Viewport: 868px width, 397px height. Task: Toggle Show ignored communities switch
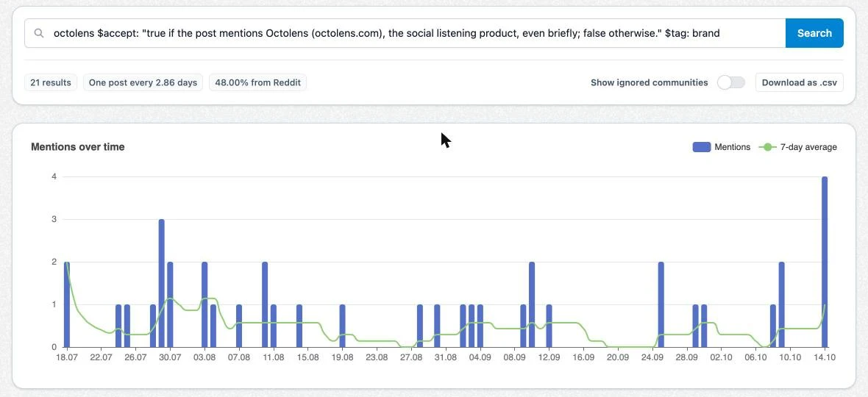pyautogui.click(x=730, y=82)
